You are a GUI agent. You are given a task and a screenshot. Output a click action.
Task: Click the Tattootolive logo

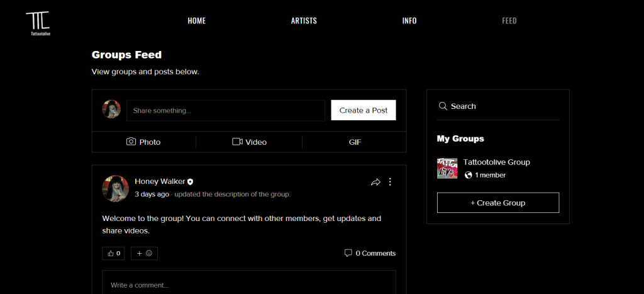coord(40,23)
